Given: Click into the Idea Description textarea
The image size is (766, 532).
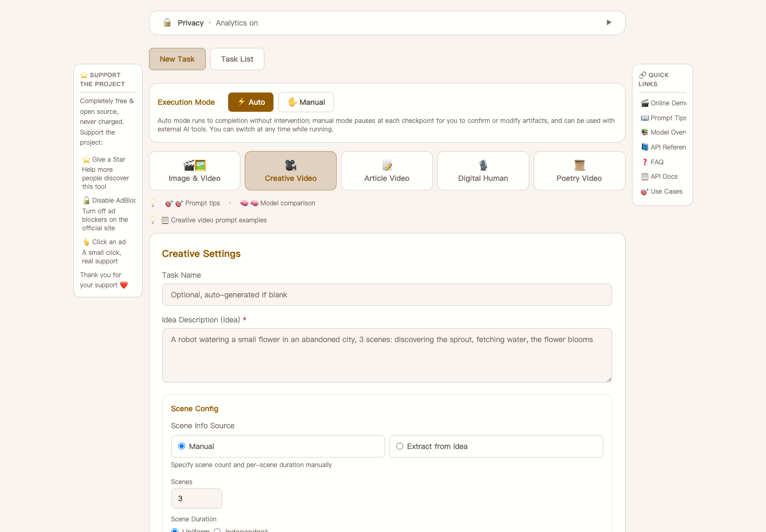Looking at the screenshot, I should (387, 355).
